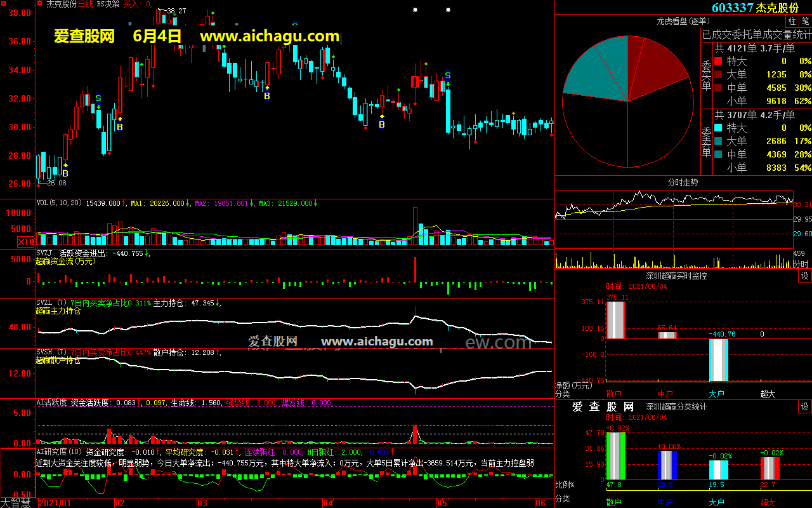This screenshot has width=812, height=508.
Task: Open 设 settings for 深圳超赢实时监控
Action: [x=804, y=276]
